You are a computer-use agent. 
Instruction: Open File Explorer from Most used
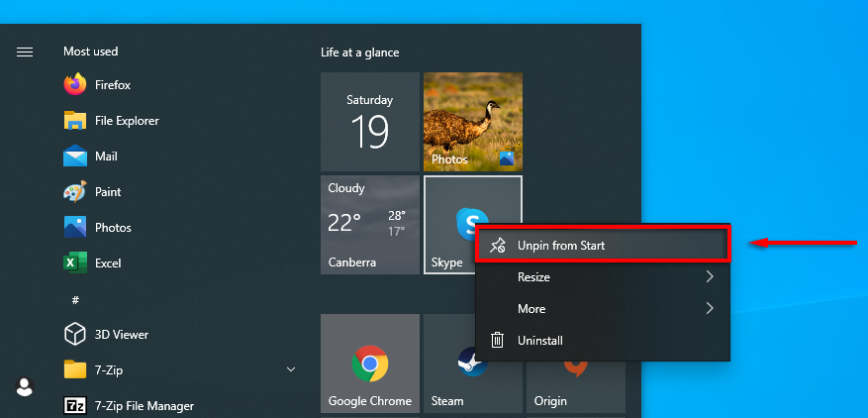pyautogui.click(x=111, y=121)
